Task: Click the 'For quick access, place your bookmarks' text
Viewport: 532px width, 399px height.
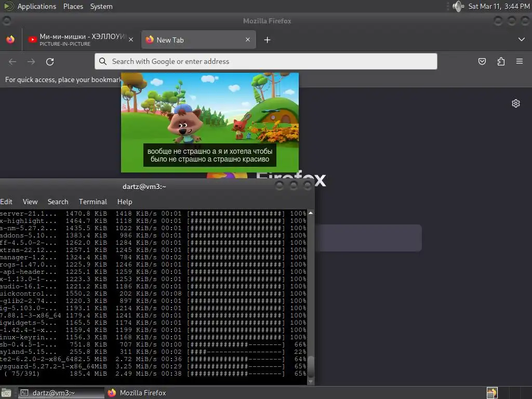Action: (x=63, y=79)
